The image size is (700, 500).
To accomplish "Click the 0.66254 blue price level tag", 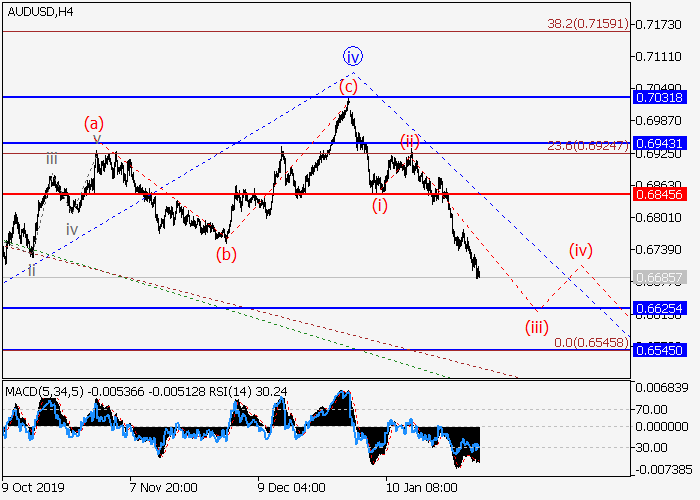I will pos(659,309).
